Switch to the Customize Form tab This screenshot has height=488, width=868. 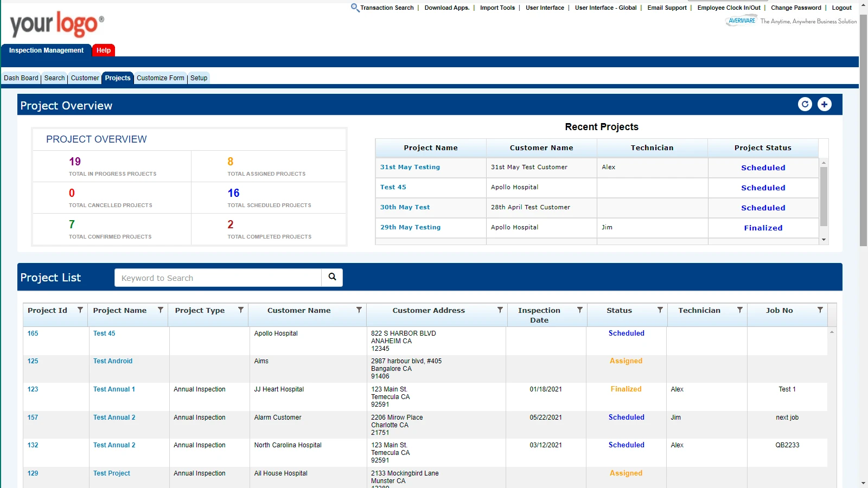pos(161,78)
